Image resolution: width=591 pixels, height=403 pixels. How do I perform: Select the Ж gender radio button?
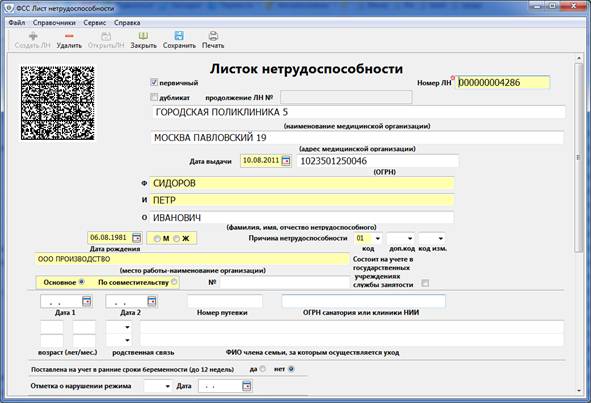[176, 239]
